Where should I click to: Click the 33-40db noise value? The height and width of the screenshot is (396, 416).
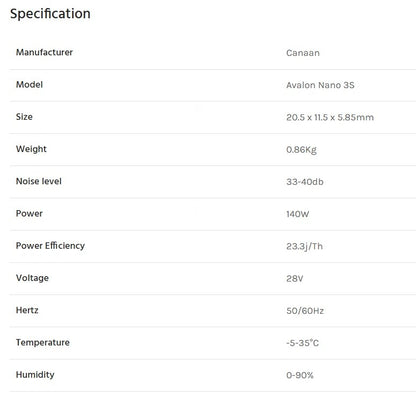tap(305, 182)
